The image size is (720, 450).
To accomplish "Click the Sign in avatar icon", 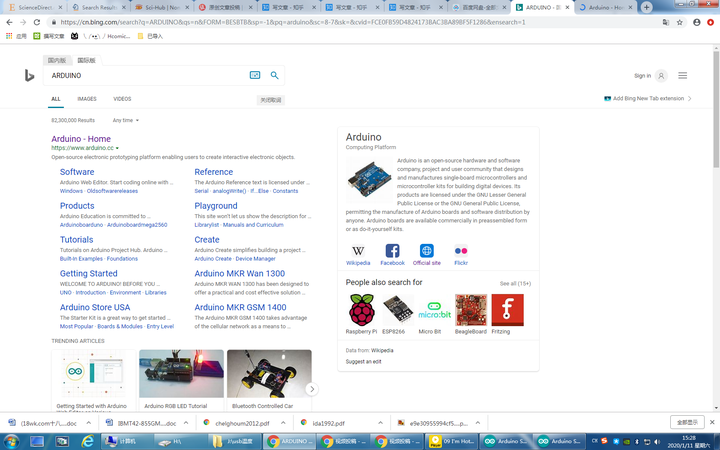I will (661, 76).
